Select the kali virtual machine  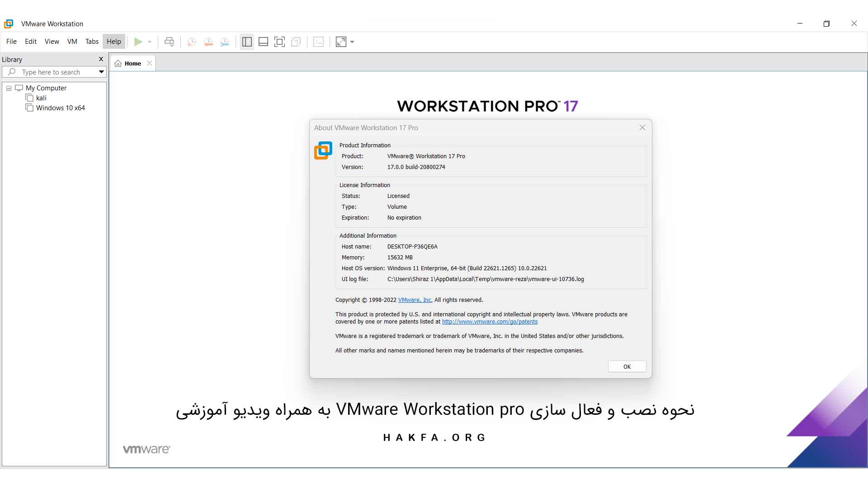coord(41,98)
